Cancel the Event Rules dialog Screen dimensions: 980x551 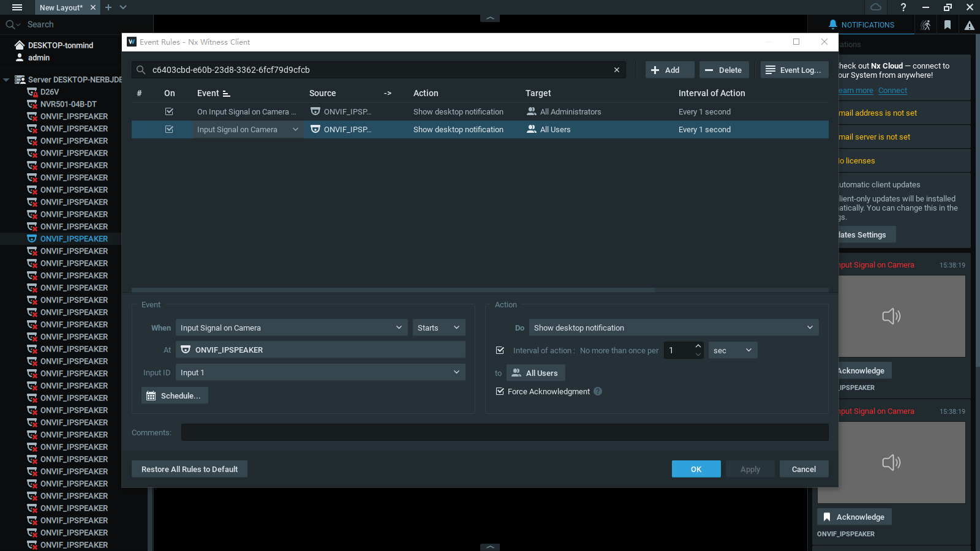804,469
